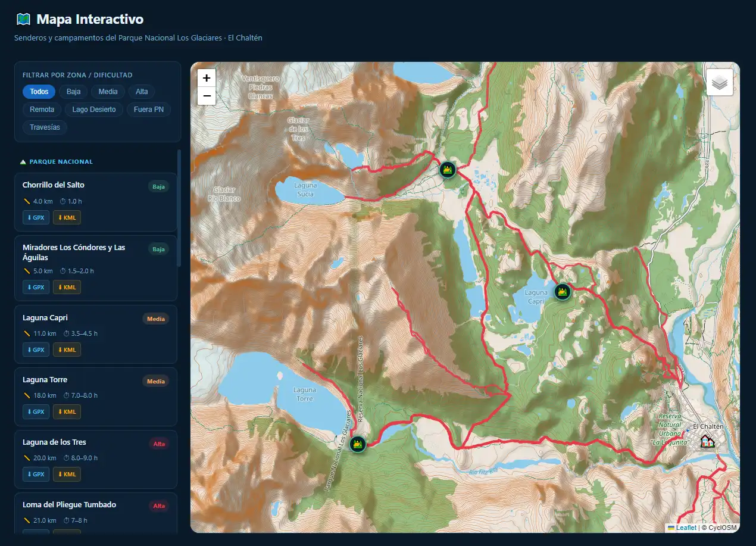Download GPX for Laguna de los Tres

click(36, 475)
